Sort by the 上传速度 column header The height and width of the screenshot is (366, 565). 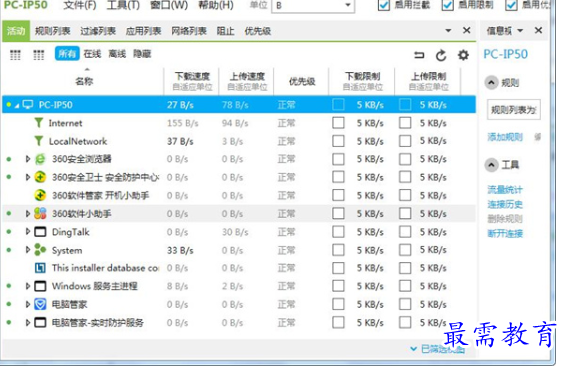click(x=247, y=81)
